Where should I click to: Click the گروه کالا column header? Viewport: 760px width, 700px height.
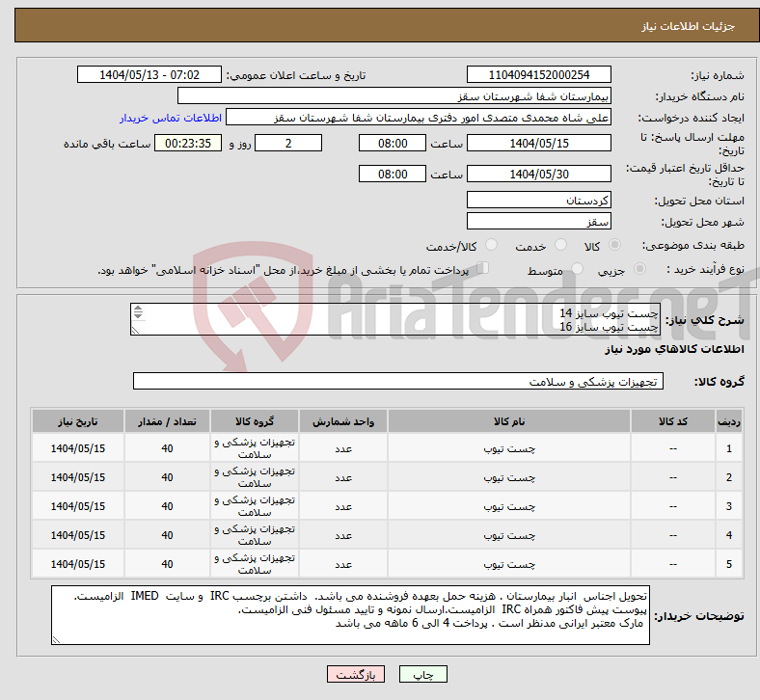coord(255,421)
